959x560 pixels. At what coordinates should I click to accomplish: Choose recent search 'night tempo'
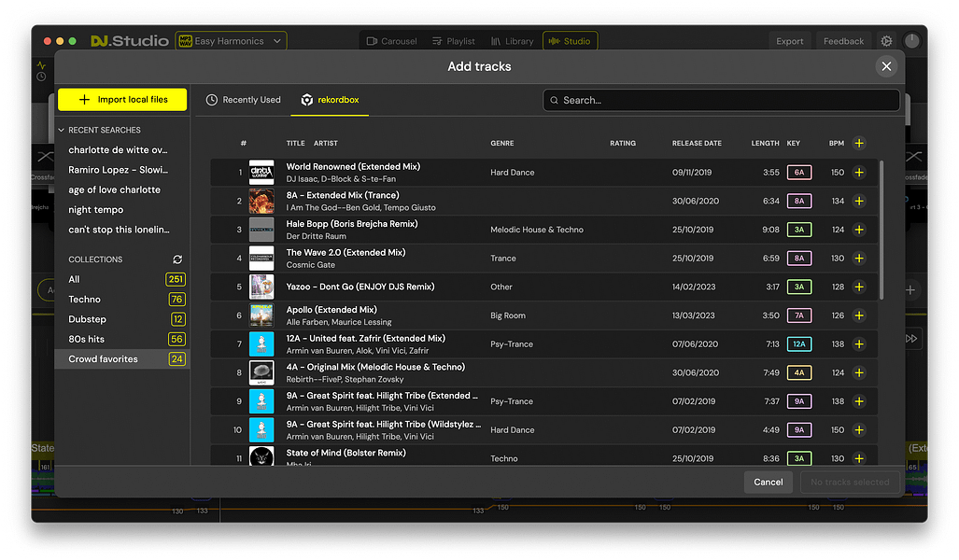point(96,210)
